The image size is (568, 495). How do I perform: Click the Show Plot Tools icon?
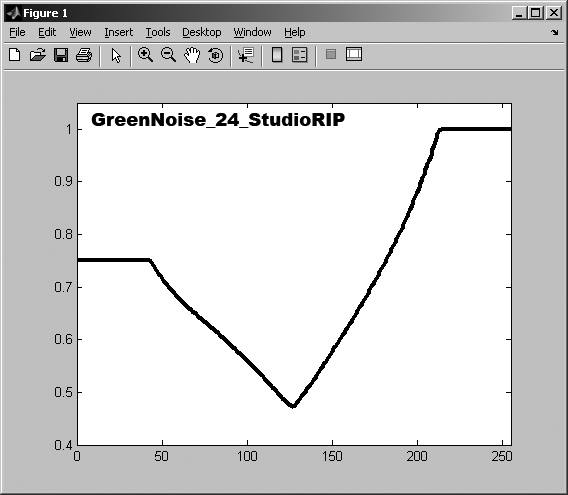[x=354, y=54]
